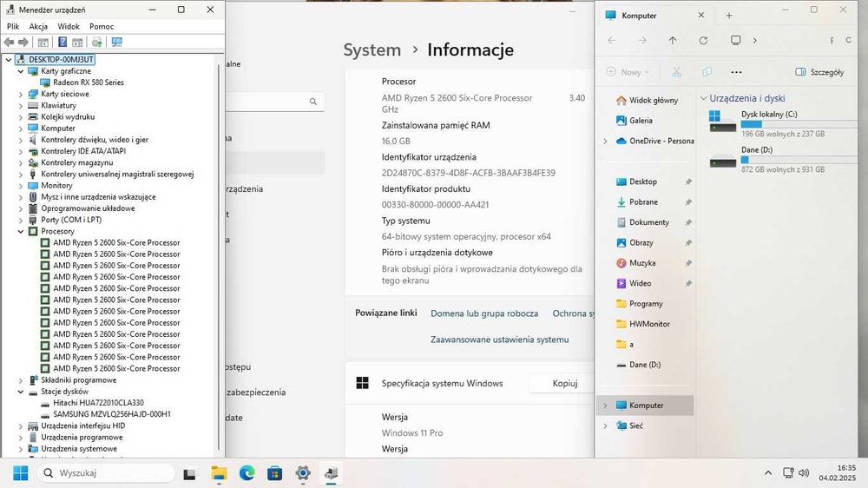Expand Urządzenia interfejsu HID node
This screenshot has width=868, height=488.
click(21, 426)
